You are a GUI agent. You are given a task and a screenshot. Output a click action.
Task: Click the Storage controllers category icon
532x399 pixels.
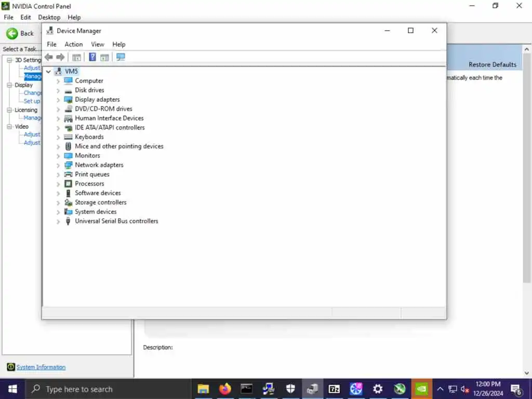click(x=68, y=202)
